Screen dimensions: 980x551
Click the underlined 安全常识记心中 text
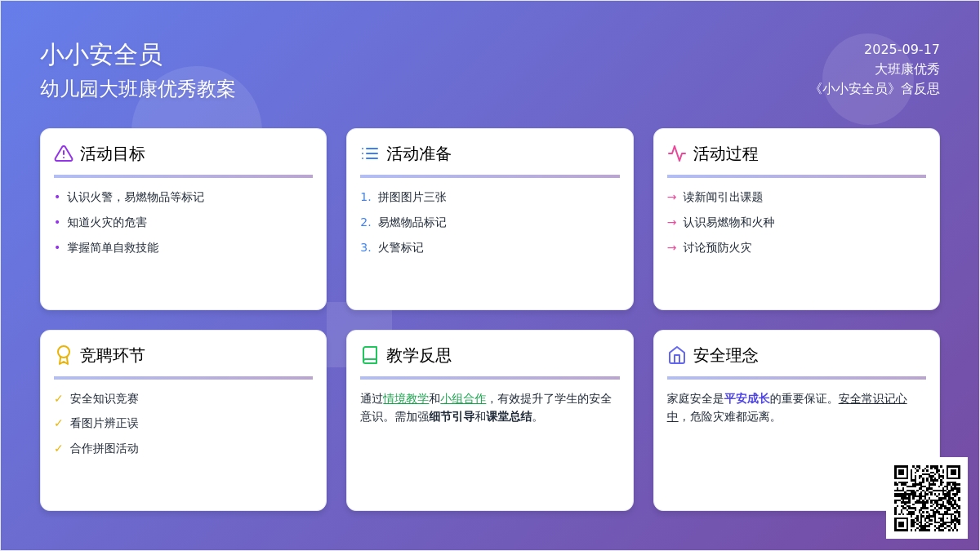pos(872,398)
